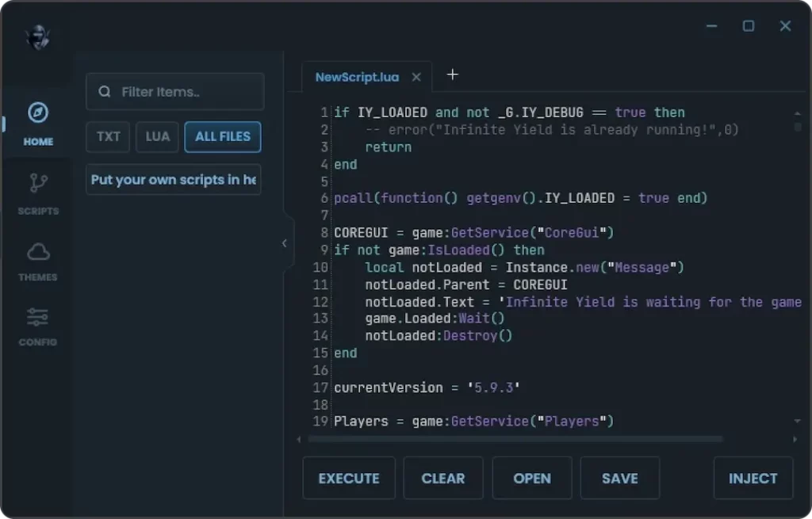Viewport: 812px width, 519px height.
Task: Click the Put your own scripts box
Action: coord(173,180)
